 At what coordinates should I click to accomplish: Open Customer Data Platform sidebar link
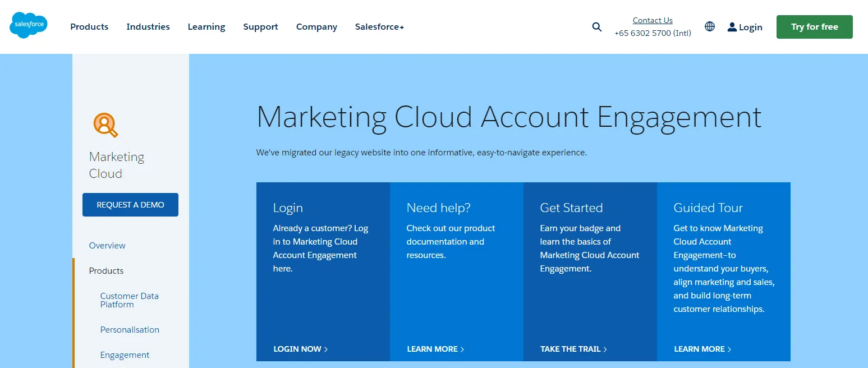(130, 300)
